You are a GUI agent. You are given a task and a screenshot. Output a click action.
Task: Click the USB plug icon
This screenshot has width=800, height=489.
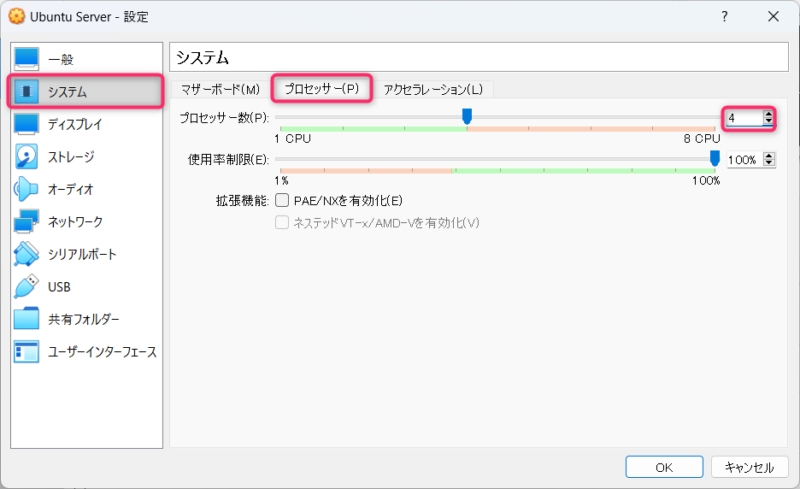(x=27, y=286)
